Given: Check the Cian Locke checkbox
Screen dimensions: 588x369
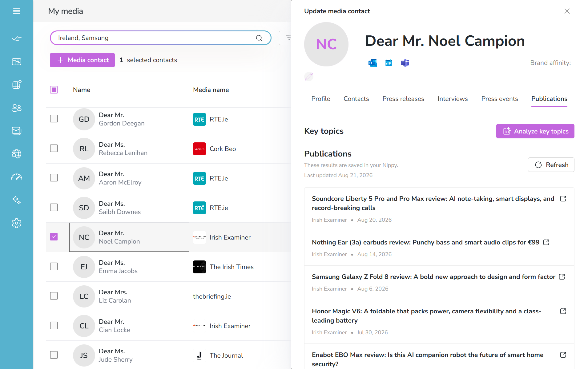Looking at the screenshot, I should tap(54, 325).
